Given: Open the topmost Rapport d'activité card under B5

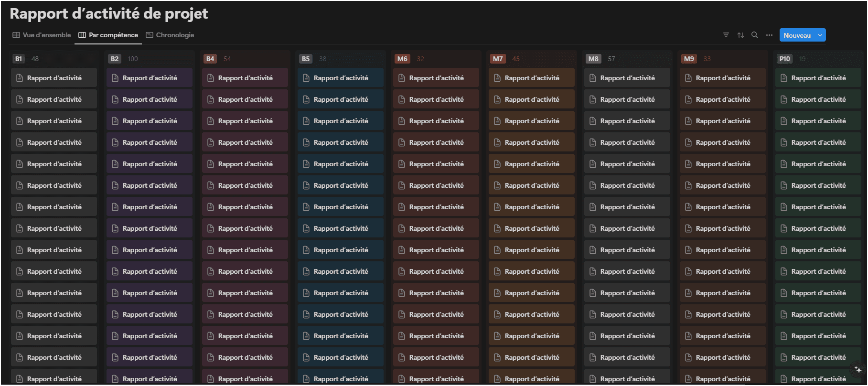Looking at the screenshot, I should (341, 78).
